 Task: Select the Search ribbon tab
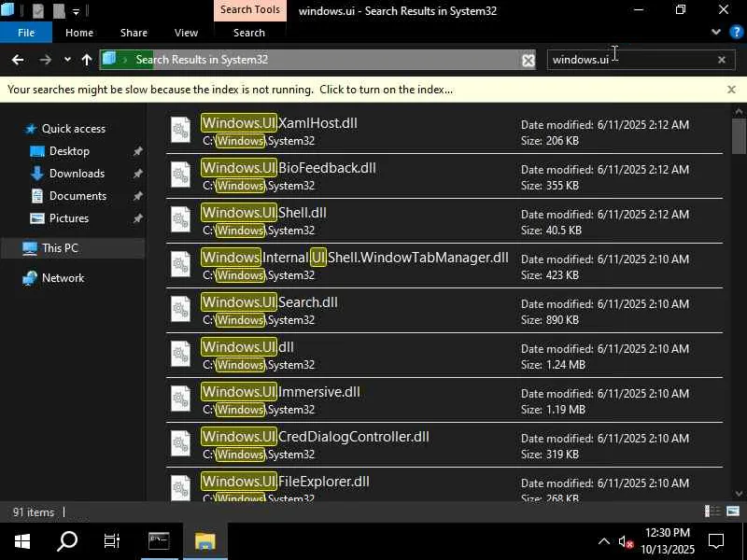(x=249, y=33)
